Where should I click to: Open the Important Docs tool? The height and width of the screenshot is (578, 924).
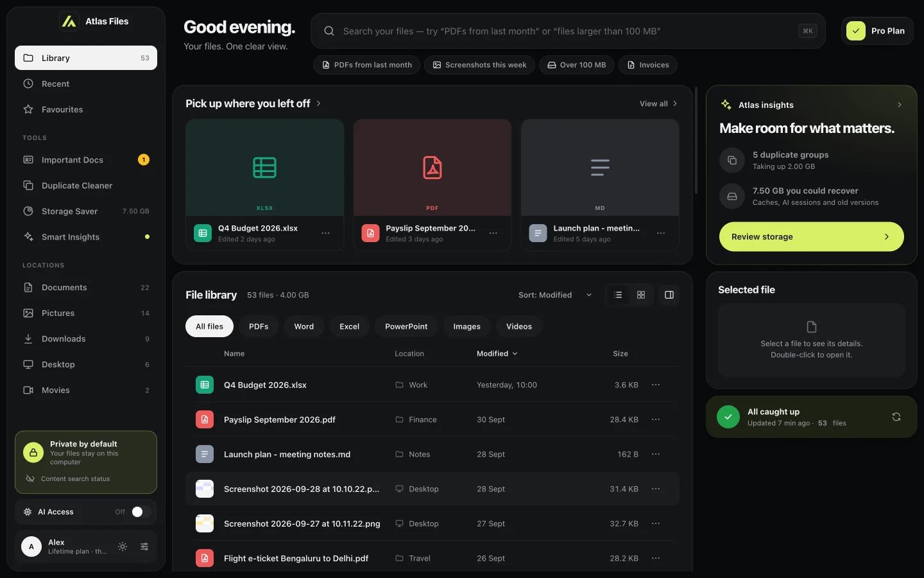[86, 160]
